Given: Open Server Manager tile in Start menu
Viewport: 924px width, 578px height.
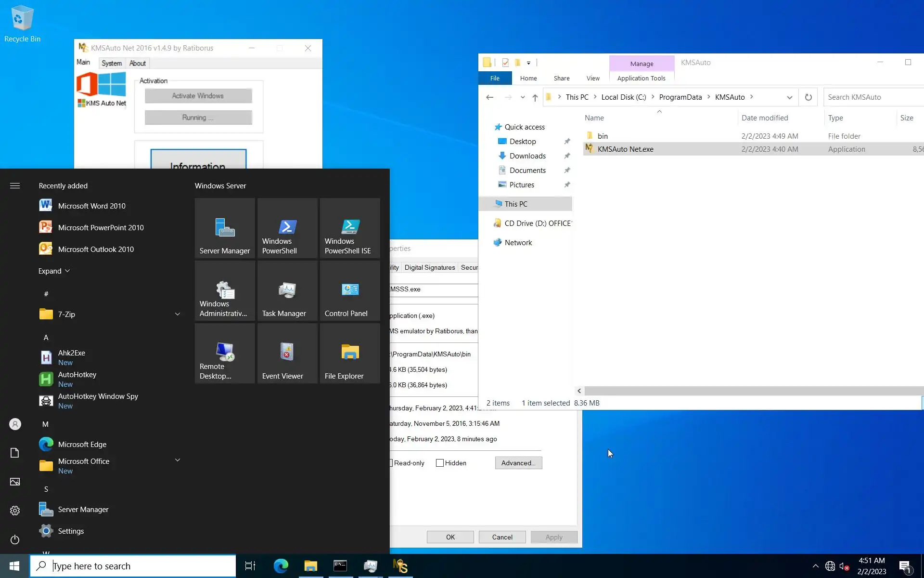Looking at the screenshot, I should (x=225, y=228).
